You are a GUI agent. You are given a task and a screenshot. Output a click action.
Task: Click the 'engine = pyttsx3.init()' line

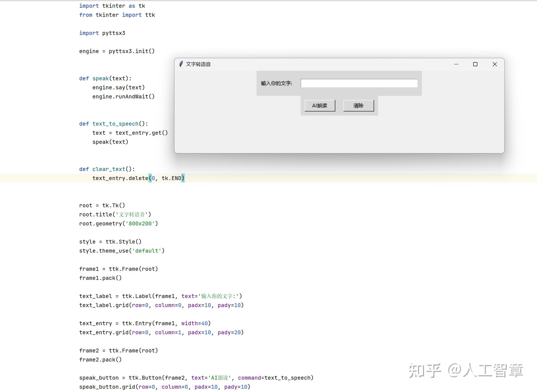coord(117,51)
